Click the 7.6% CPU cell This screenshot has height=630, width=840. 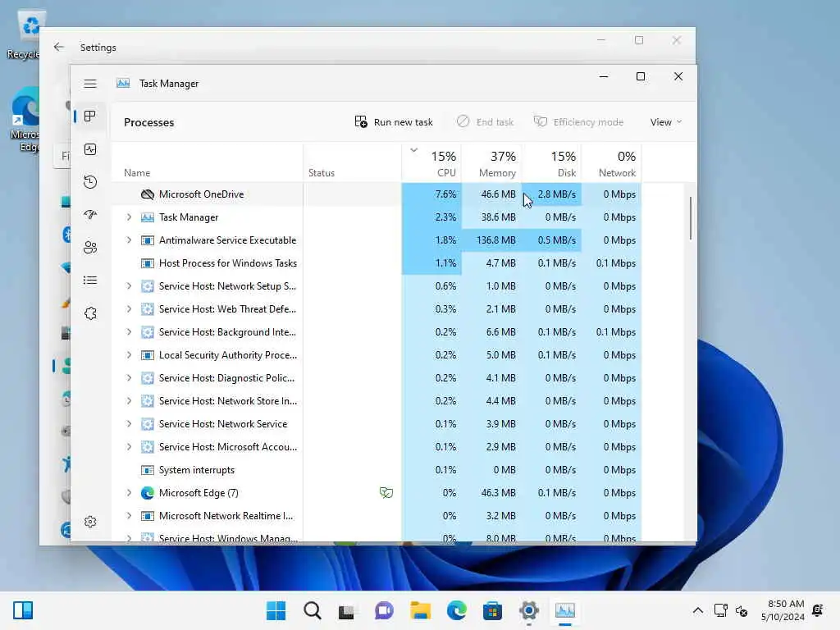tap(431, 194)
